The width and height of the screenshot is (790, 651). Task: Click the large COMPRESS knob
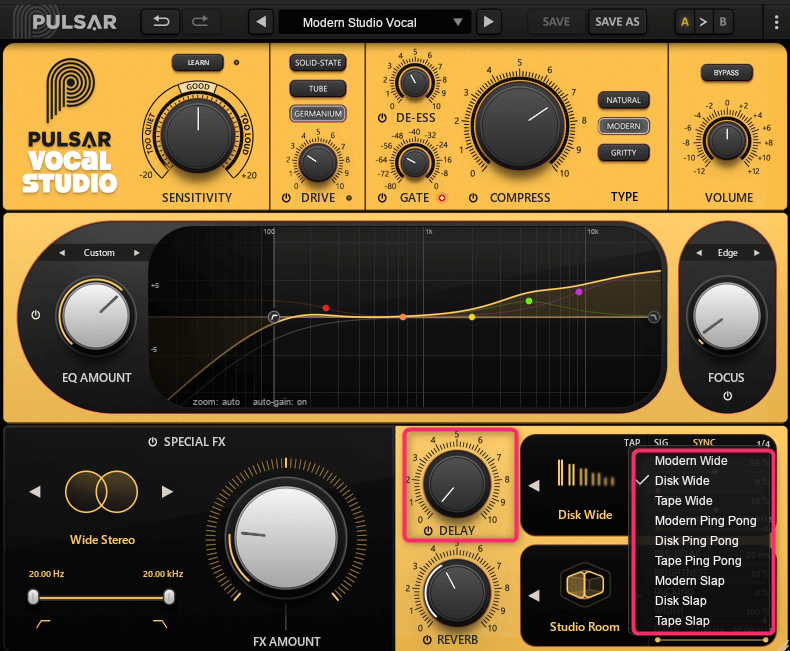(520, 124)
